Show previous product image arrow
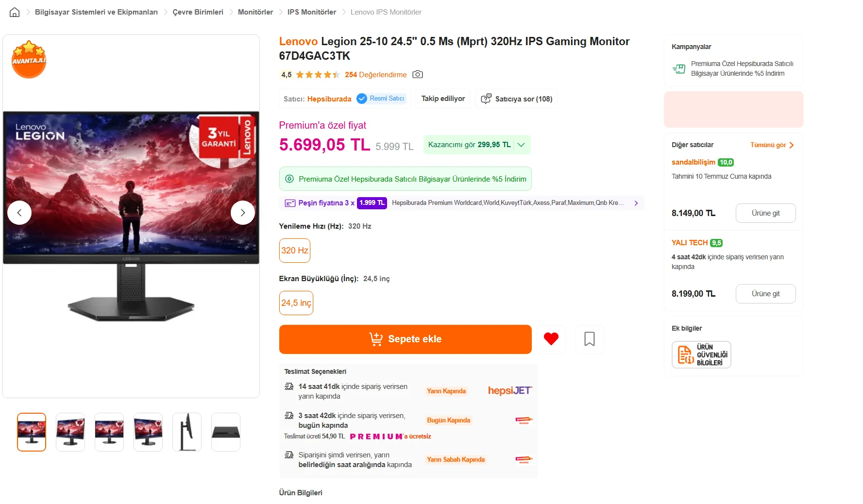Screen dimensions: 863x504 click(19, 213)
